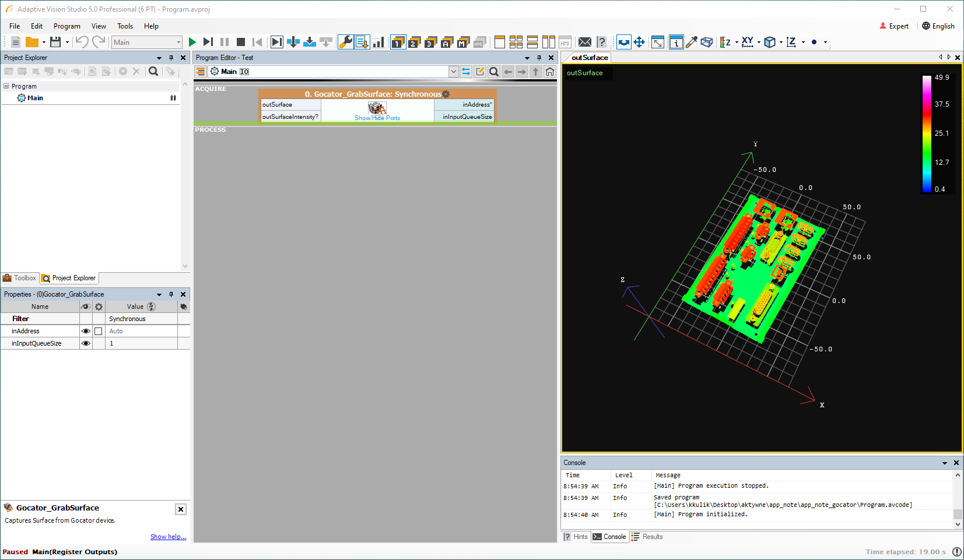The width and height of the screenshot is (964, 560).
Task: Open the Tools menu
Action: (x=125, y=26)
